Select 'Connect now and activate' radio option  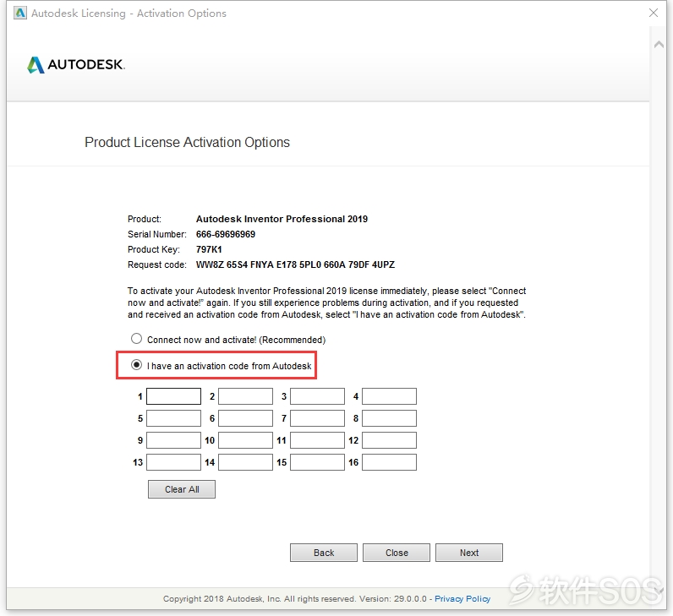(x=136, y=339)
